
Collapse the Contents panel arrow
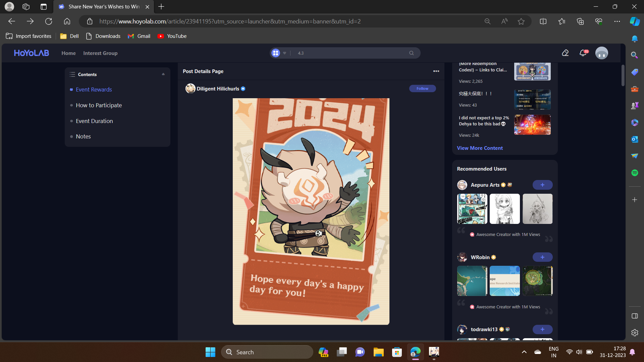click(163, 74)
